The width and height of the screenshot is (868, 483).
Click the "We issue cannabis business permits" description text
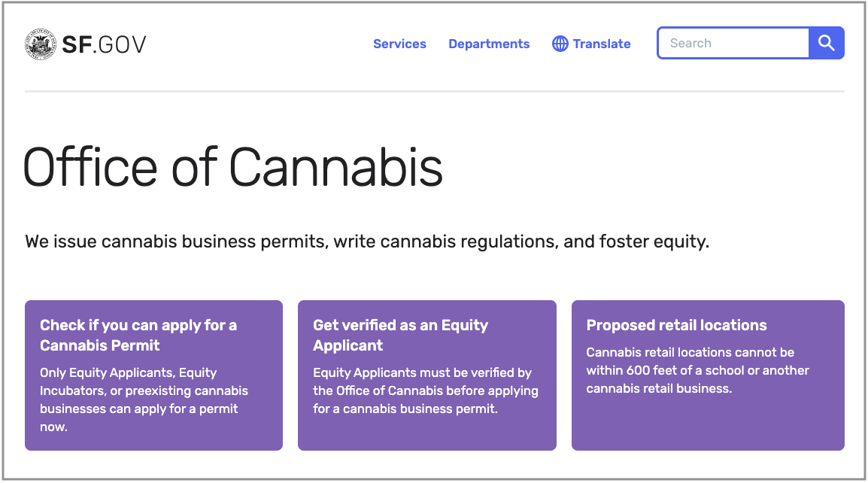367,241
